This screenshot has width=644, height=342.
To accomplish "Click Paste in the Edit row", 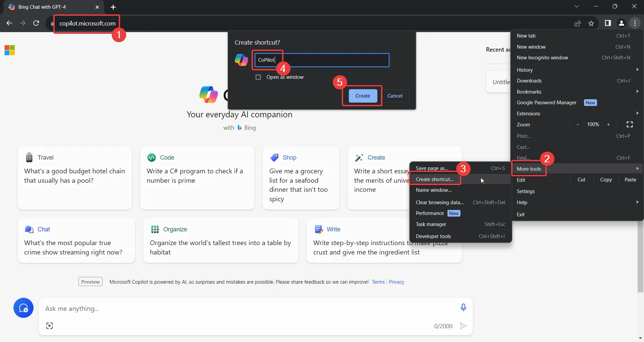I will [630, 180].
